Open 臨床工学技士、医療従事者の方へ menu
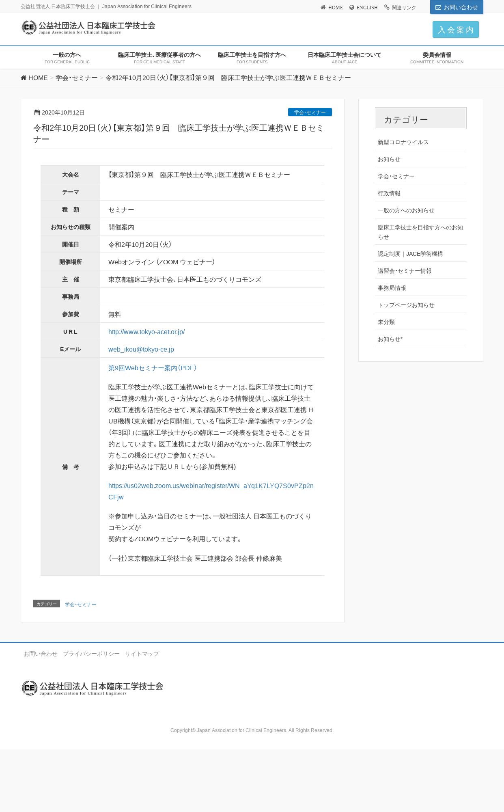Screen dimensions: 504x812 tap(159, 58)
